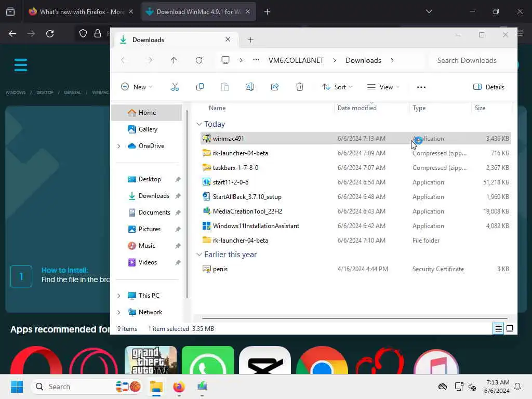This screenshot has width=532, height=399.
Task: Expand chevron after Downloads in address bar
Action: (x=392, y=60)
